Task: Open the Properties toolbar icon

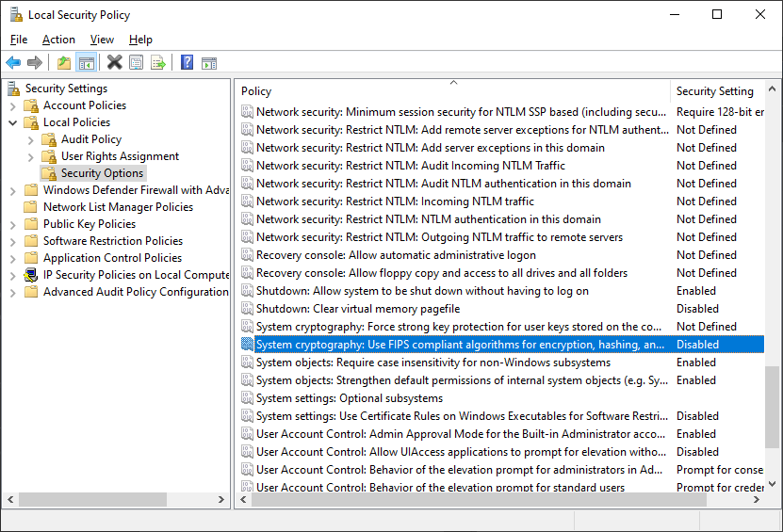Action: (x=137, y=63)
